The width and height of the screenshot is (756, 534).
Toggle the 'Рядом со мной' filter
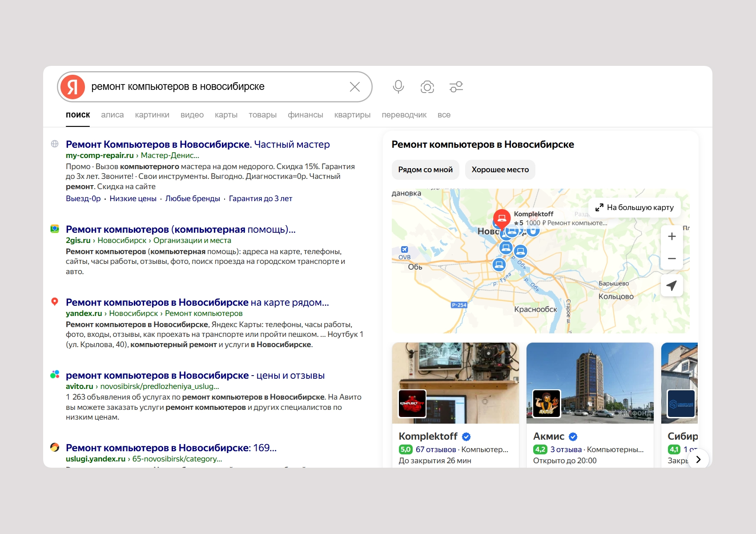(x=425, y=170)
